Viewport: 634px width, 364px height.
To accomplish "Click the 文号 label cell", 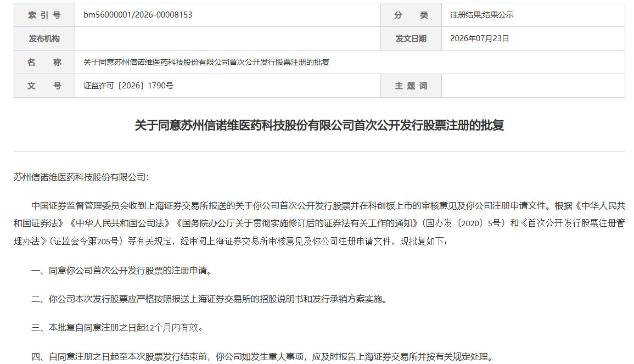I will click(x=44, y=85).
